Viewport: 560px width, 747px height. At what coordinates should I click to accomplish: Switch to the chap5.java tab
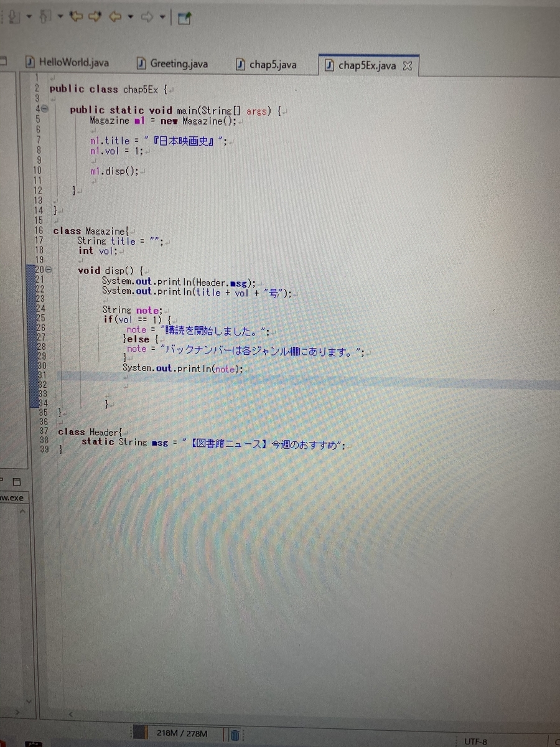point(266,64)
